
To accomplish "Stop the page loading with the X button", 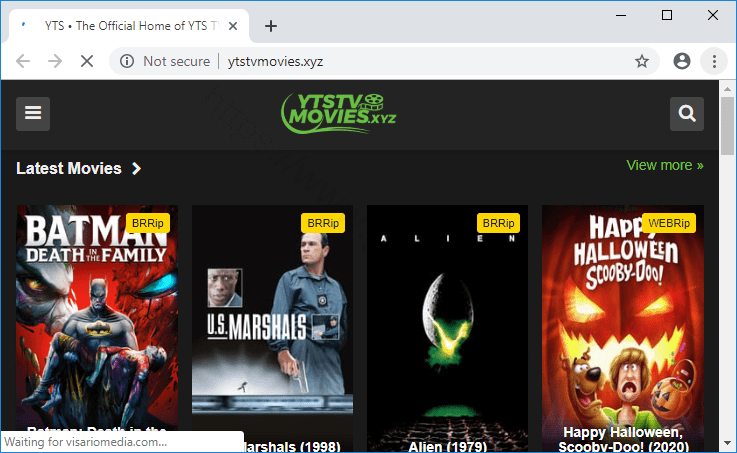I will tap(87, 61).
